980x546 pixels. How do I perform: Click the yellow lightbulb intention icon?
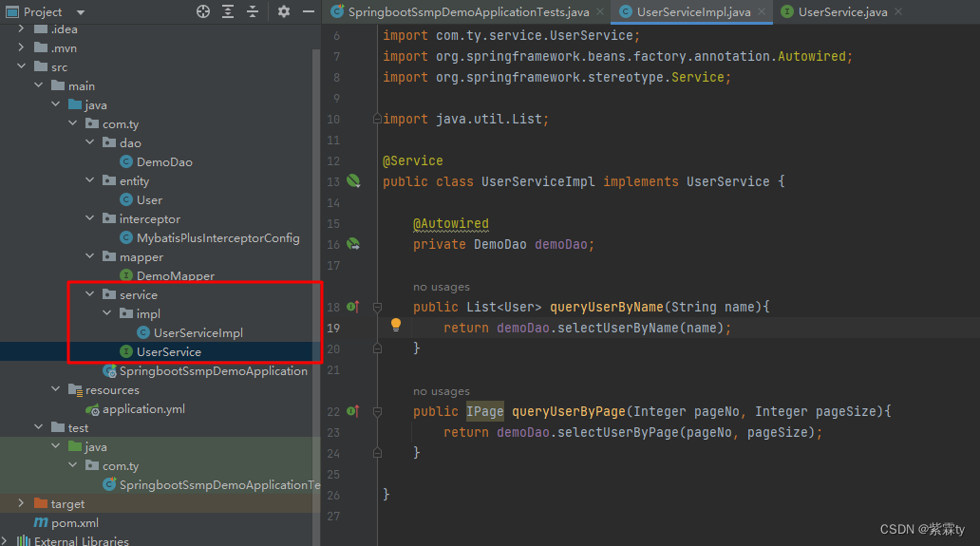[x=396, y=325]
